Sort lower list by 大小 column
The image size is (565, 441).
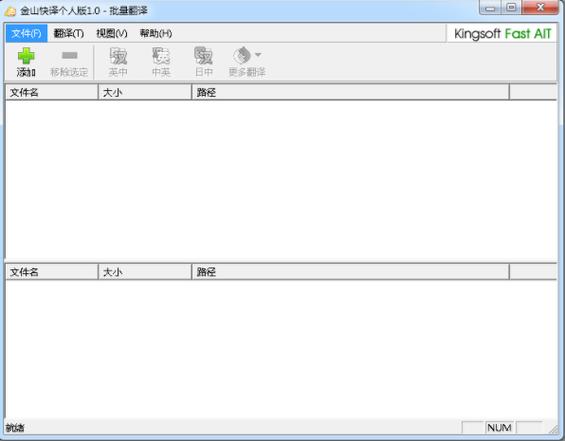click(145, 272)
